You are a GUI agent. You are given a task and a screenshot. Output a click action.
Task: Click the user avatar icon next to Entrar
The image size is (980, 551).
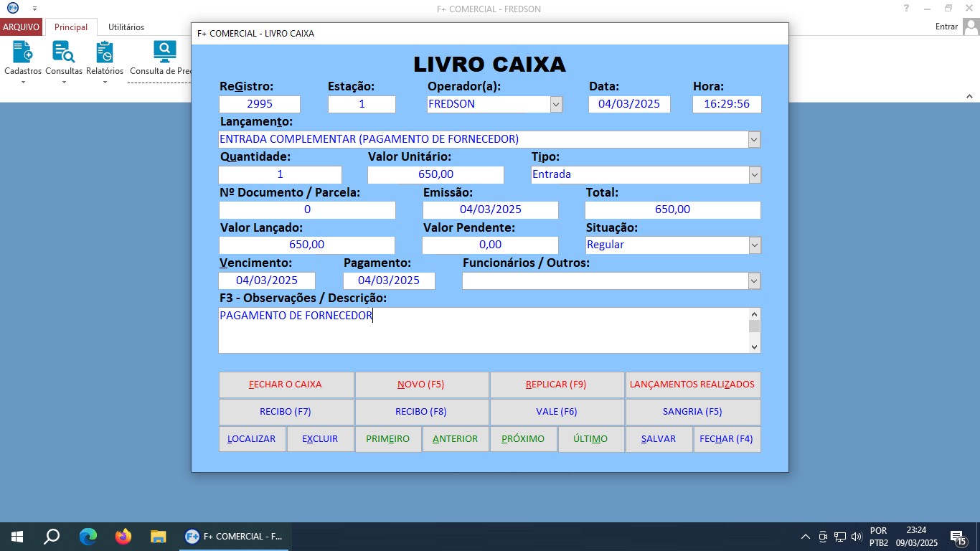pyautogui.click(x=971, y=27)
